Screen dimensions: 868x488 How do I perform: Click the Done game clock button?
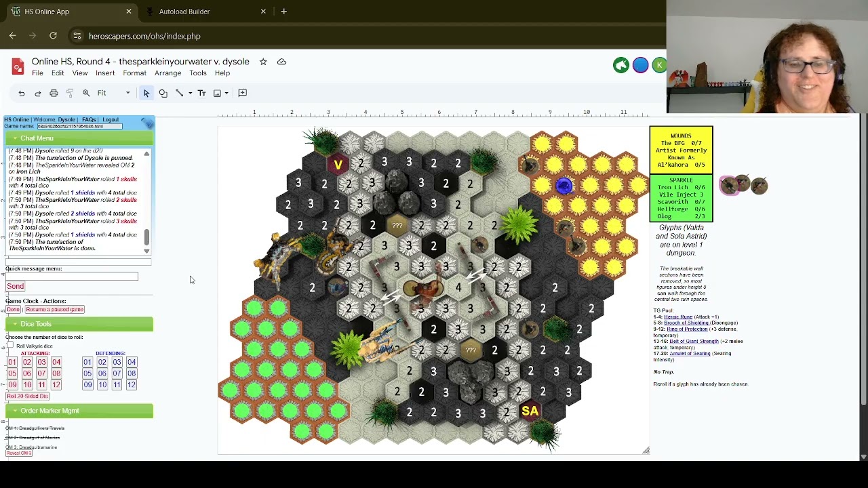point(13,310)
